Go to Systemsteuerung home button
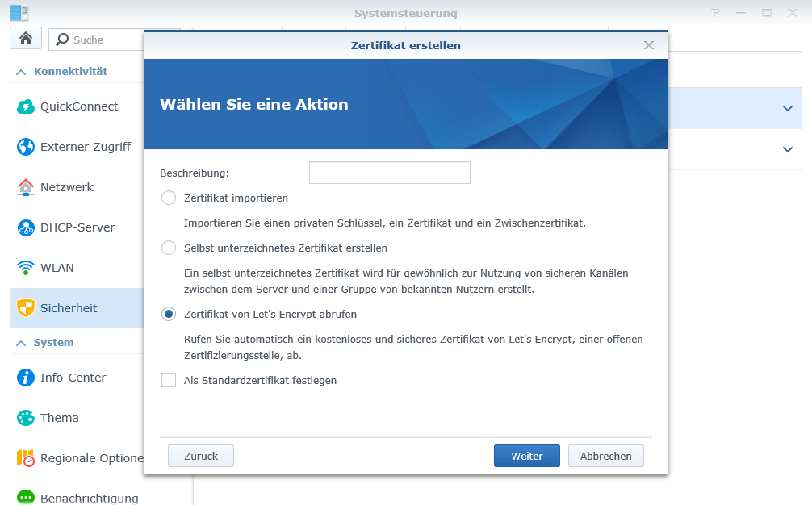This screenshot has height=505, width=812. point(26,39)
